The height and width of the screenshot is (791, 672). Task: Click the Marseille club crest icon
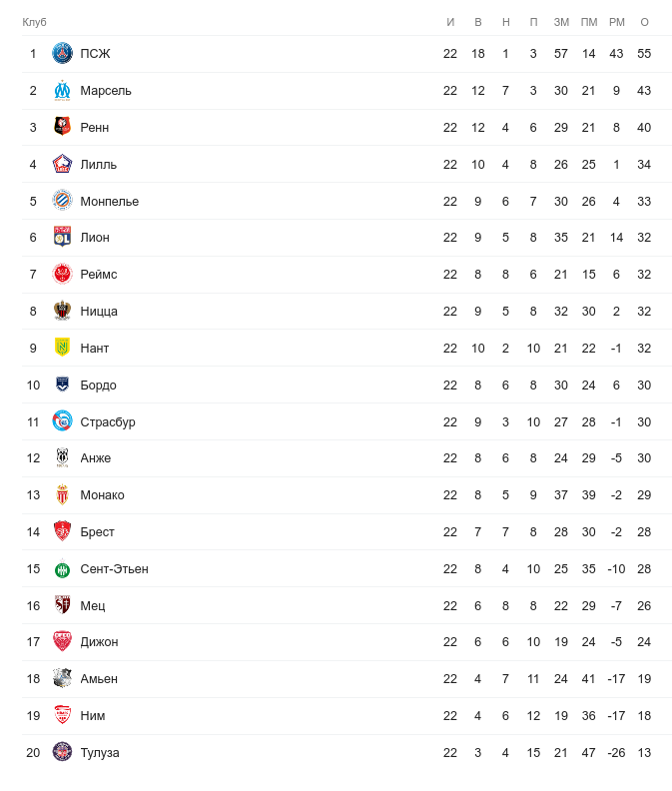click(62, 91)
